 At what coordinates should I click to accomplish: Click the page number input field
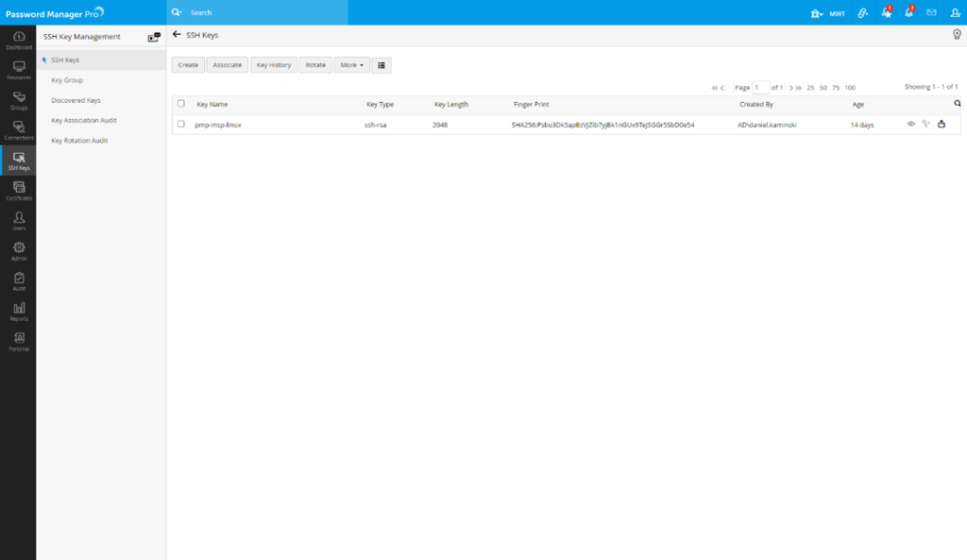[x=761, y=87]
